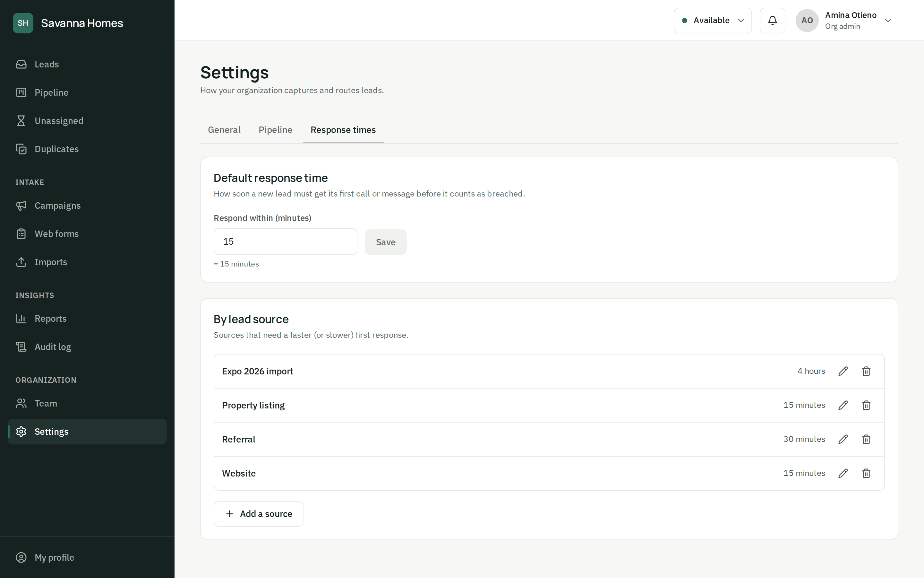Viewport: 924px width, 578px height.
Task: Click the AO user avatar
Action: click(807, 20)
